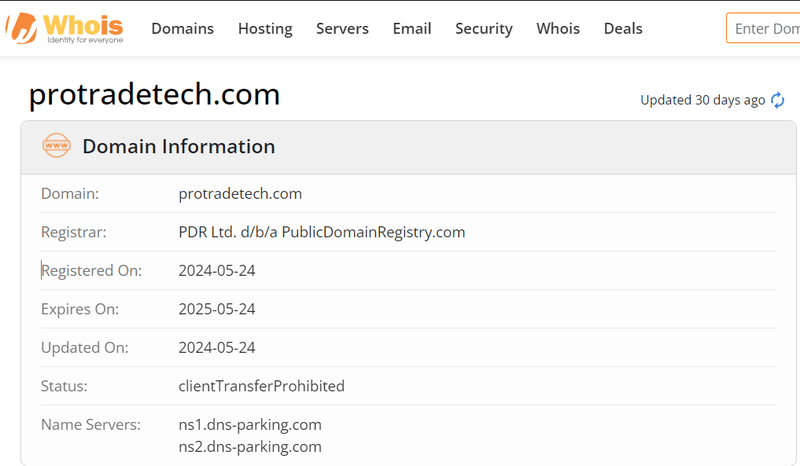Click the protradetech.com page heading
Screen dimensions: 800x466
pos(155,95)
